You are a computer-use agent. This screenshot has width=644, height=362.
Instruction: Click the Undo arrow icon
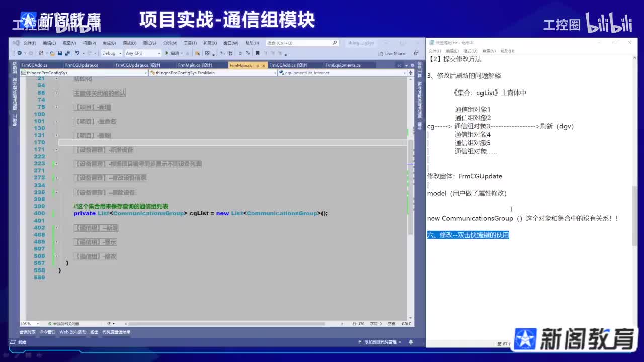click(77, 53)
